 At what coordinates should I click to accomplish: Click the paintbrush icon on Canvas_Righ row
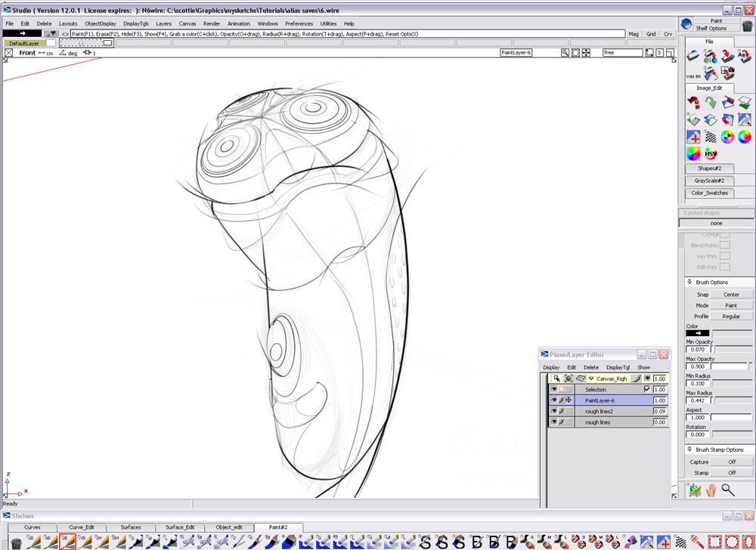[636, 379]
